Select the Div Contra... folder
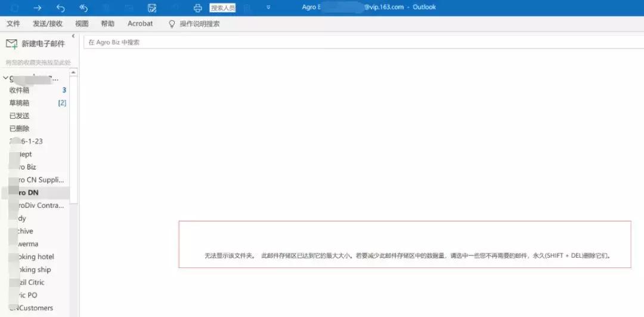 35,205
